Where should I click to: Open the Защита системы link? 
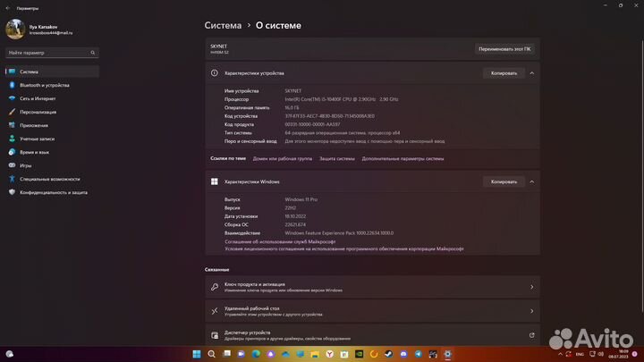(337, 158)
